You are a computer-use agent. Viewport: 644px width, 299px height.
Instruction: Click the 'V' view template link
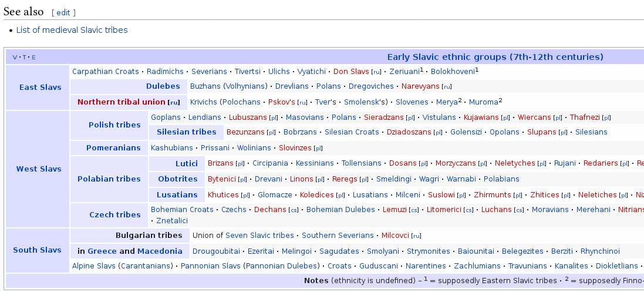(x=15, y=58)
